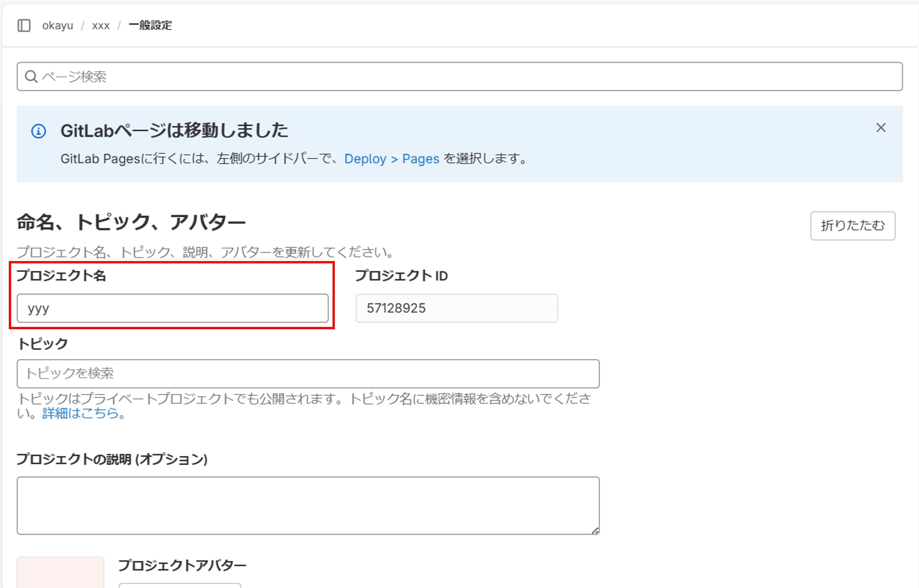
Task: Dismiss the GitLab Pages moved notice with the X
Action: [x=881, y=128]
